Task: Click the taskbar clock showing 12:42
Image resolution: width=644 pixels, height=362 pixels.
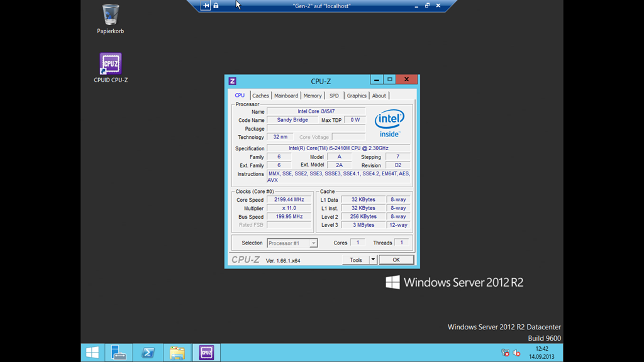Action: tap(541, 353)
